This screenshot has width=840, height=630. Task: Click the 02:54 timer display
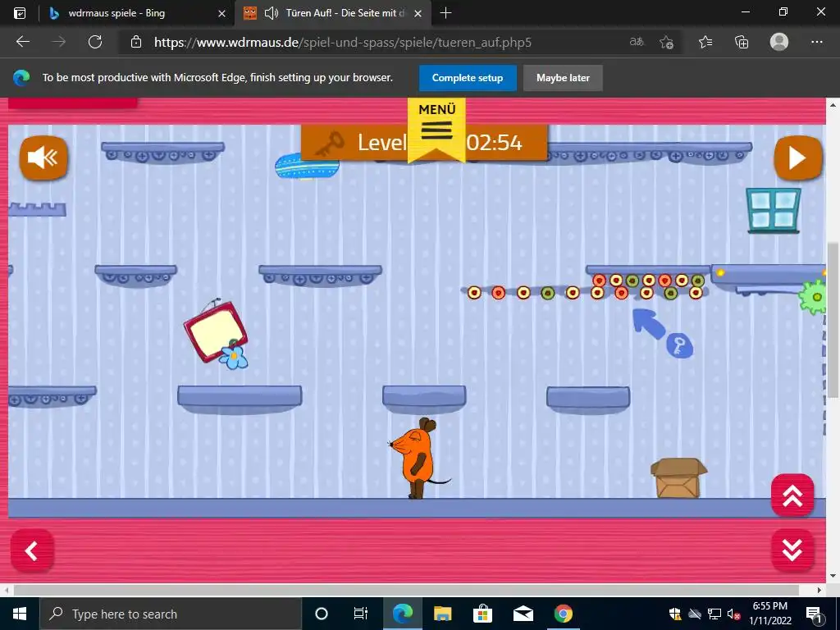(495, 143)
